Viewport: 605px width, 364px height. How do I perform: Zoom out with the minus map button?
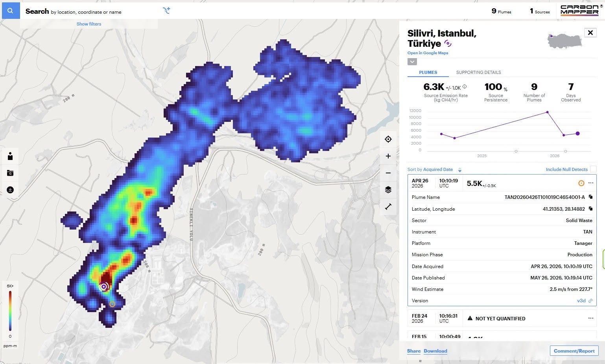pos(388,173)
